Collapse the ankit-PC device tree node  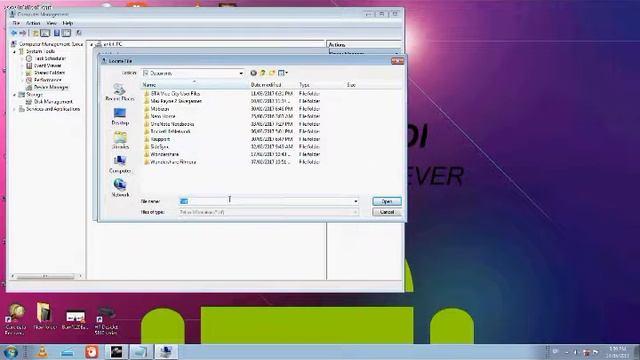tap(91, 44)
